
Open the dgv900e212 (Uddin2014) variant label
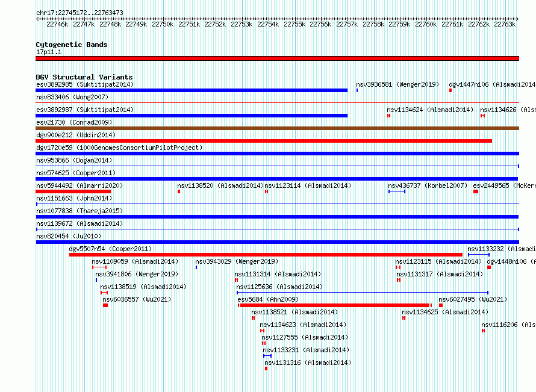point(76,135)
